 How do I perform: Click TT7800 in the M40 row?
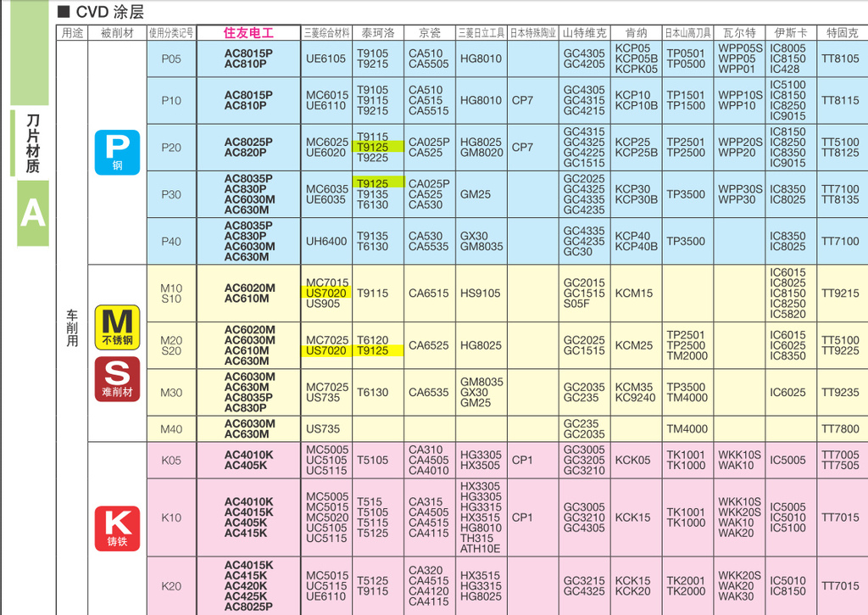click(840, 429)
